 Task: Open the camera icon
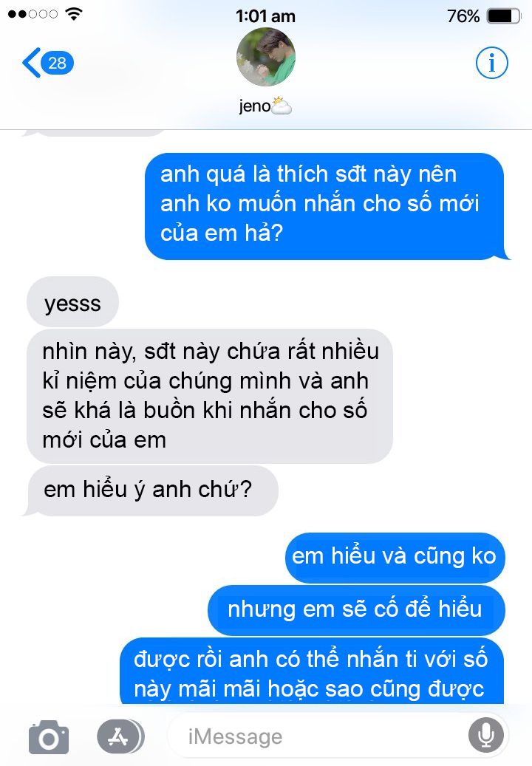click(x=48, y=736)
